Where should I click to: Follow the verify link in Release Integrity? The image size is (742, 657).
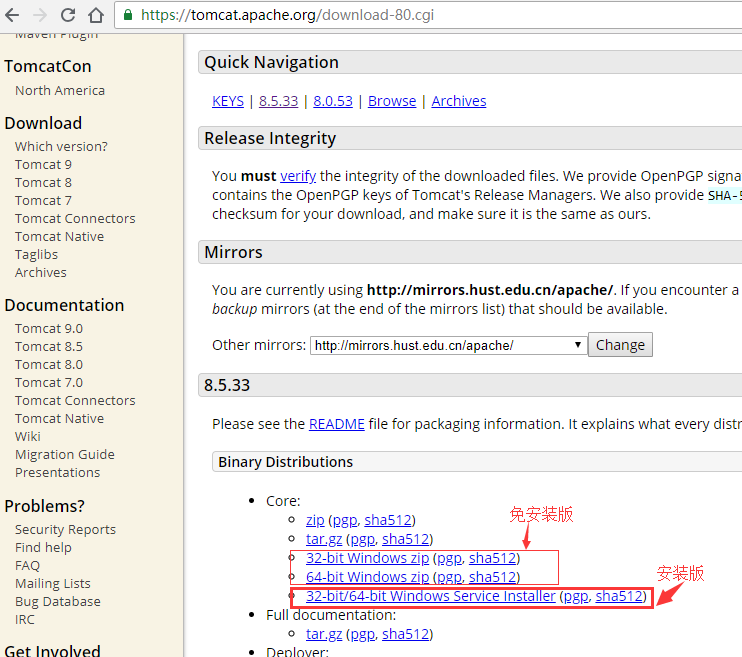(298, 176)
